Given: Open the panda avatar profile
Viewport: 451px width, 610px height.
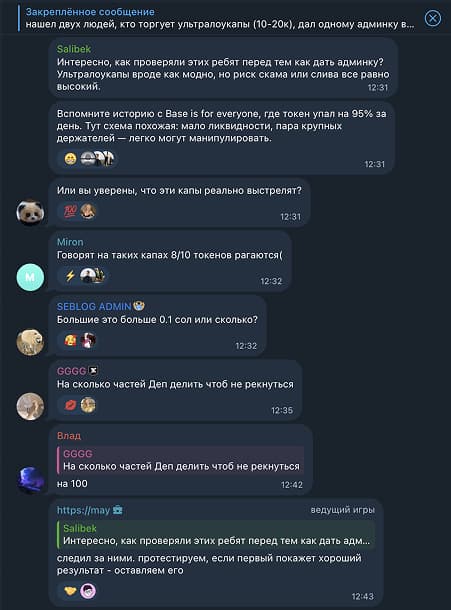Looking at the screenshot, I should point(30,213).
